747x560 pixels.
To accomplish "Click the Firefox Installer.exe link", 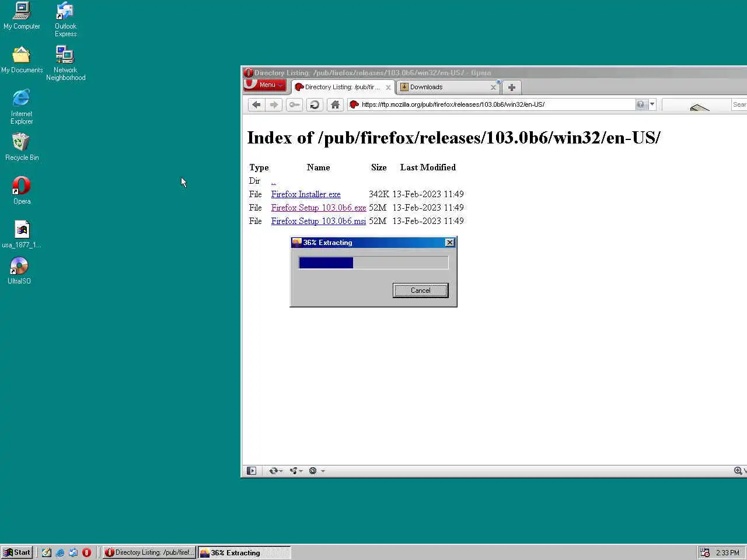I will (306, 194).
